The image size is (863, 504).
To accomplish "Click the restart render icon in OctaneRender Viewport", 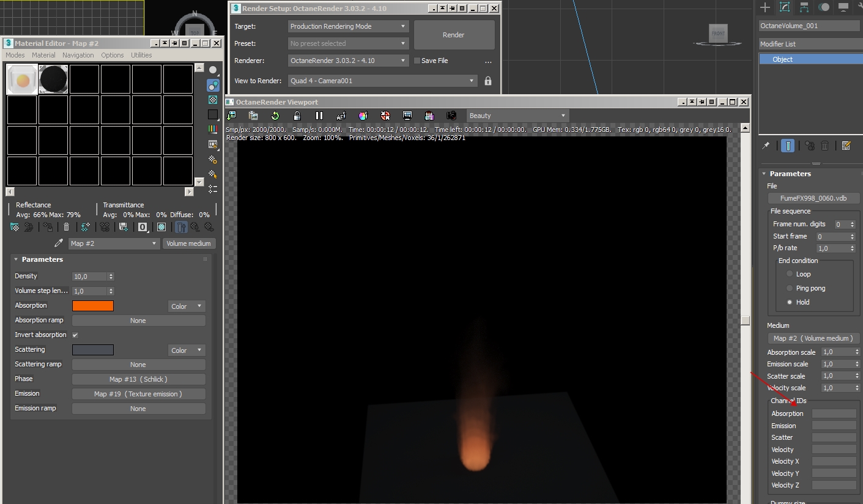I will coord(275,116).
